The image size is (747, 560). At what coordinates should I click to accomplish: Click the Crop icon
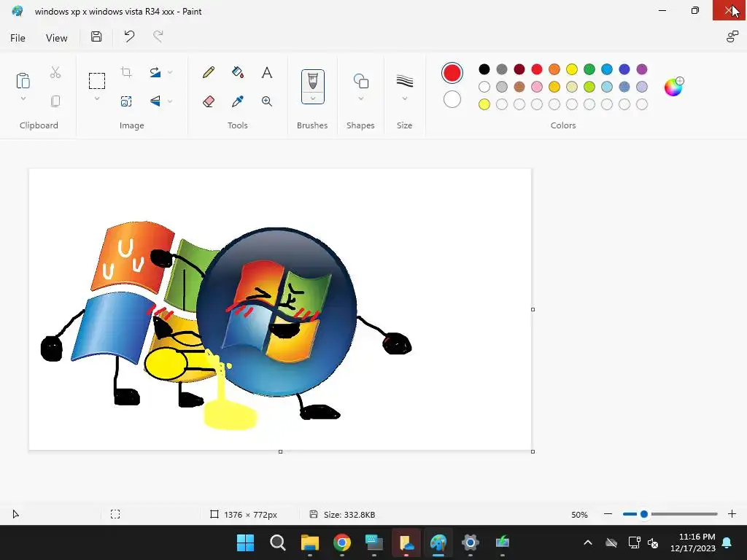[126, 72]
